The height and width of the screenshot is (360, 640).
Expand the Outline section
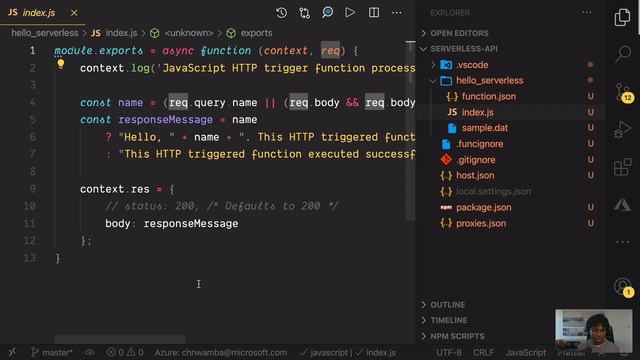click(447, 305)
